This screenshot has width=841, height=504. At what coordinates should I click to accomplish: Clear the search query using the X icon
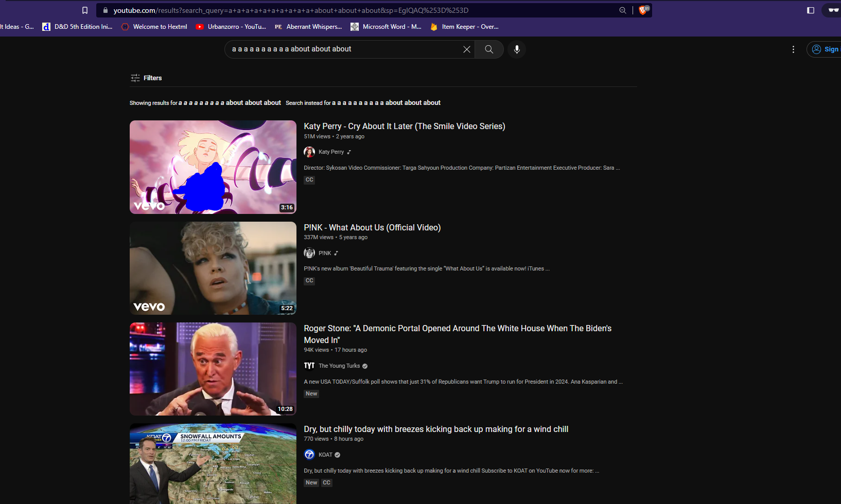click(467, 49)
